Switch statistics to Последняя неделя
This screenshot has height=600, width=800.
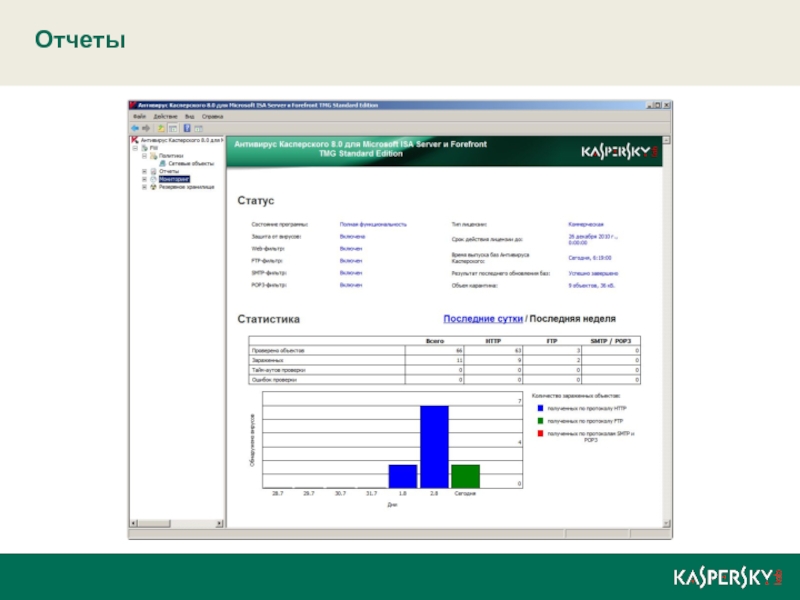tap(572, 319)
